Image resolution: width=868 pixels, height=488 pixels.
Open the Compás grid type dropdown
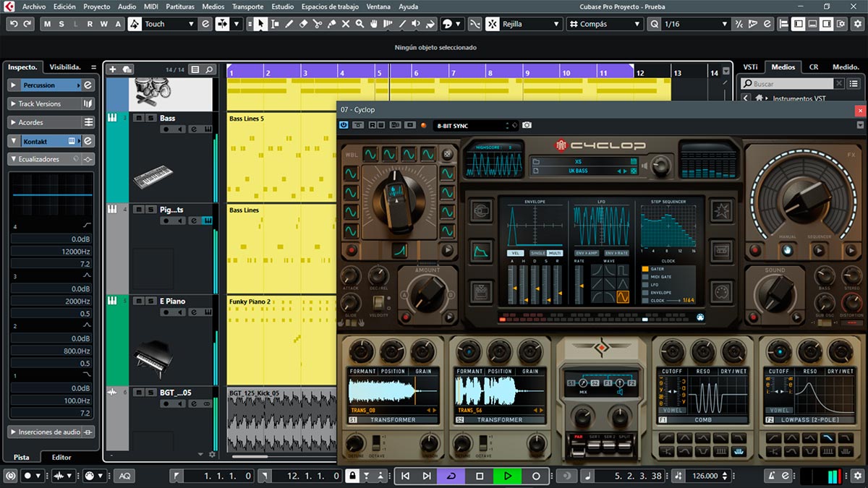(x=605, y=24)
